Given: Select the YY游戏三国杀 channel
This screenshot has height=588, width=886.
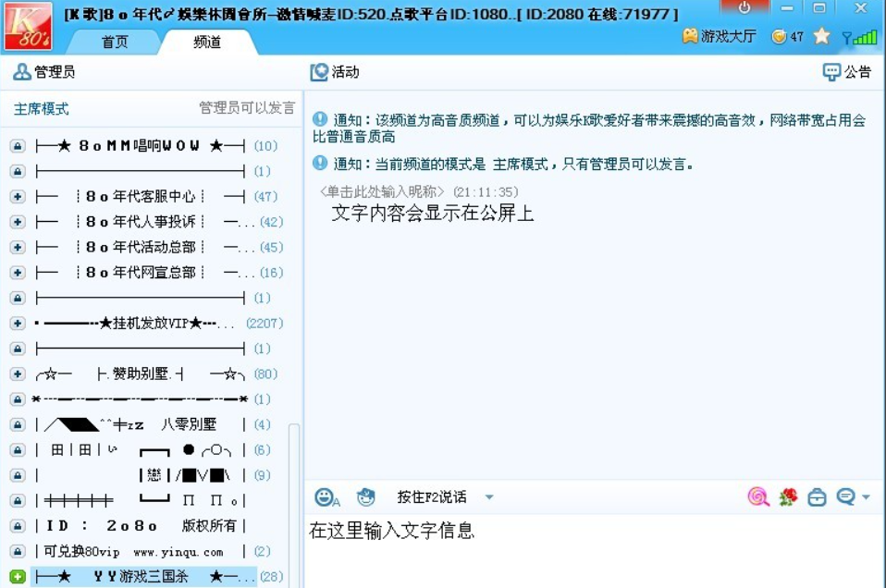Looking at the screenshot, I should [144, 577].
